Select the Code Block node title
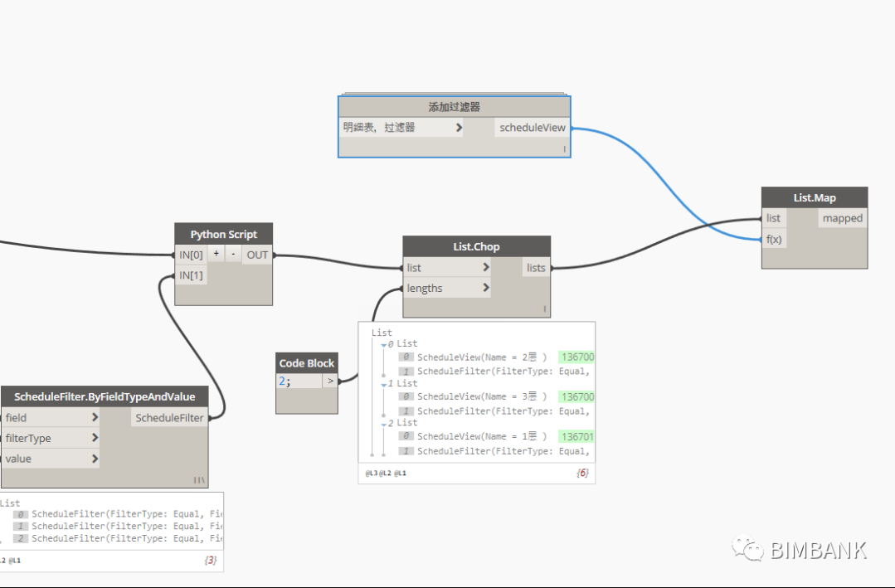 click(x=307, y=363)
